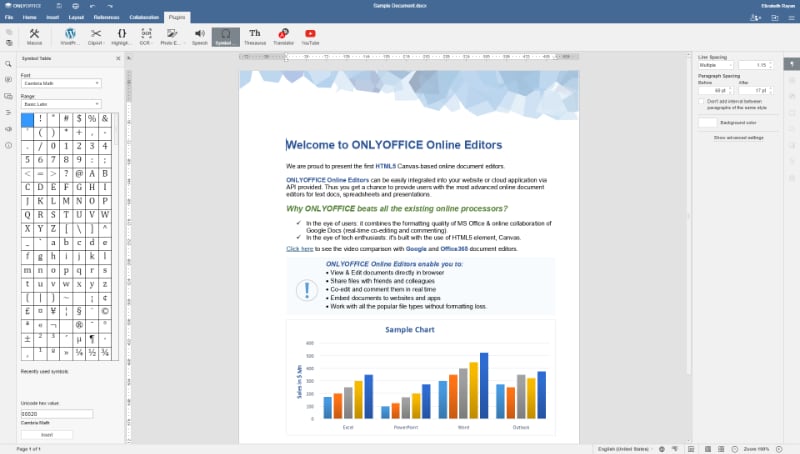The width and height of the screenshot is (800, 454).
Task: Open the About info sidebar icon
Action: click(x=8, y=145)
